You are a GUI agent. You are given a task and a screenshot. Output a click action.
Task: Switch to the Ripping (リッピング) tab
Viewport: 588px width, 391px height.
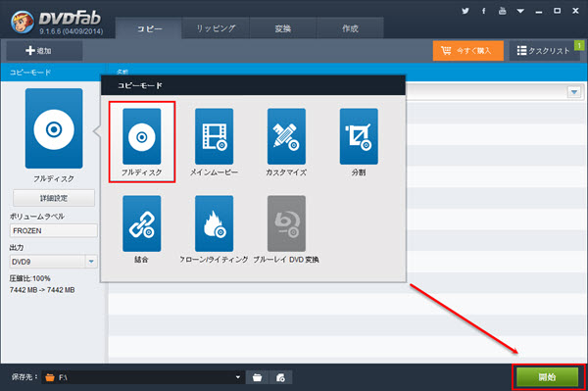coord(216,28)
